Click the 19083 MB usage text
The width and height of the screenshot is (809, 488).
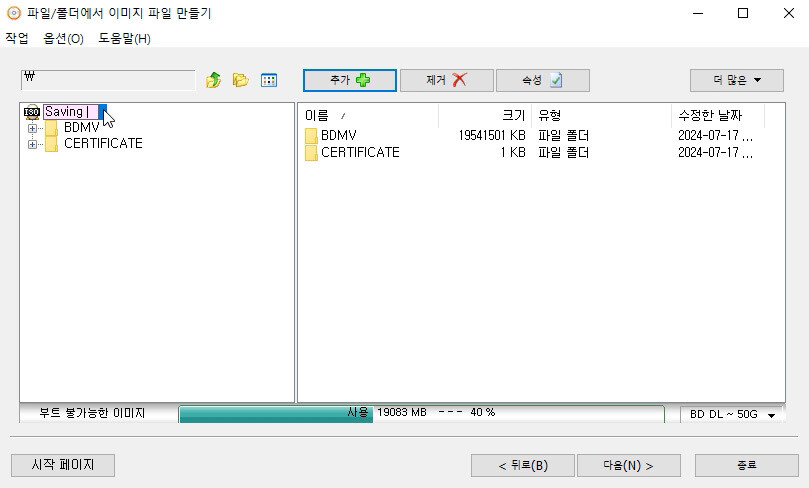[402, 412]
